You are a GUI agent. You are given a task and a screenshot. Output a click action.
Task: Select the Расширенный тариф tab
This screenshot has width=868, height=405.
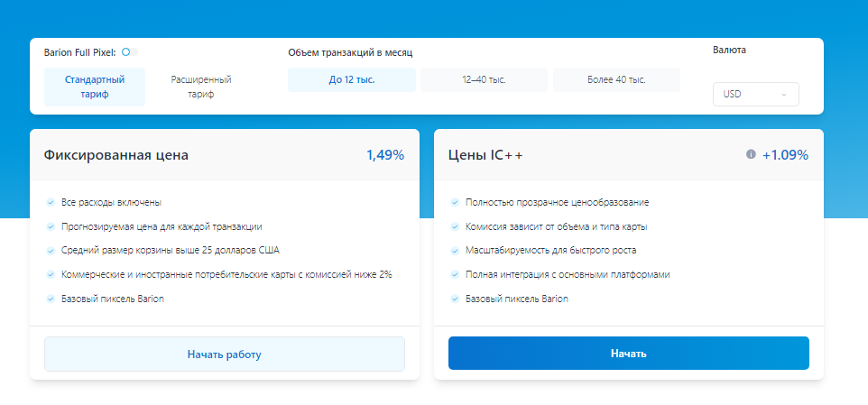click(x=201, y=87)
